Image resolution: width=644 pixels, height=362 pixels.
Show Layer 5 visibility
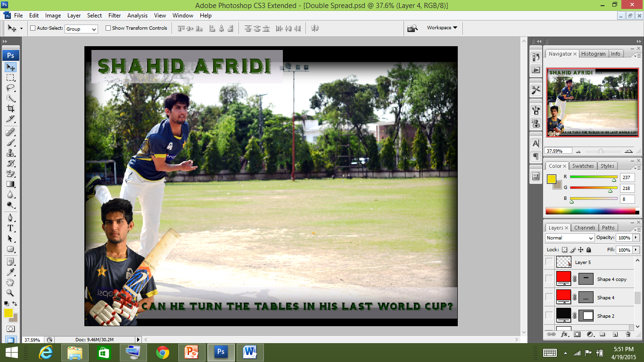[549, 262]
